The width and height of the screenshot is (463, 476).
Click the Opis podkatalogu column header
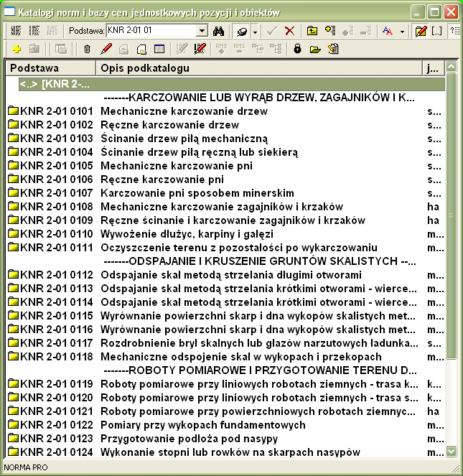(258, 67)
